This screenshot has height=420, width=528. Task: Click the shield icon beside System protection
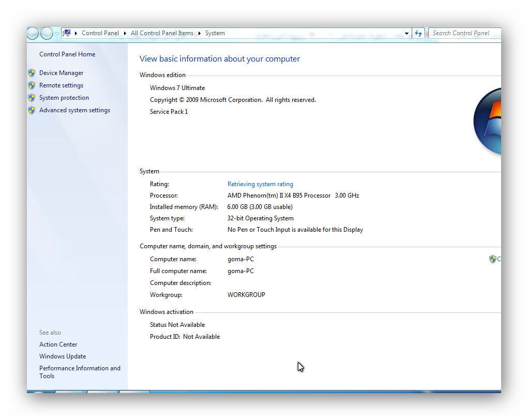pos(32,98)
